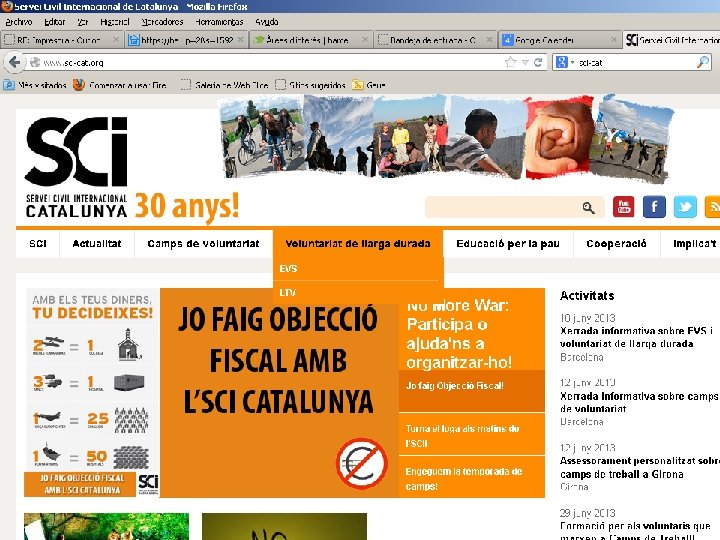
Task: Bookmark this page with the star icon
Action: [x=510, y=62]
